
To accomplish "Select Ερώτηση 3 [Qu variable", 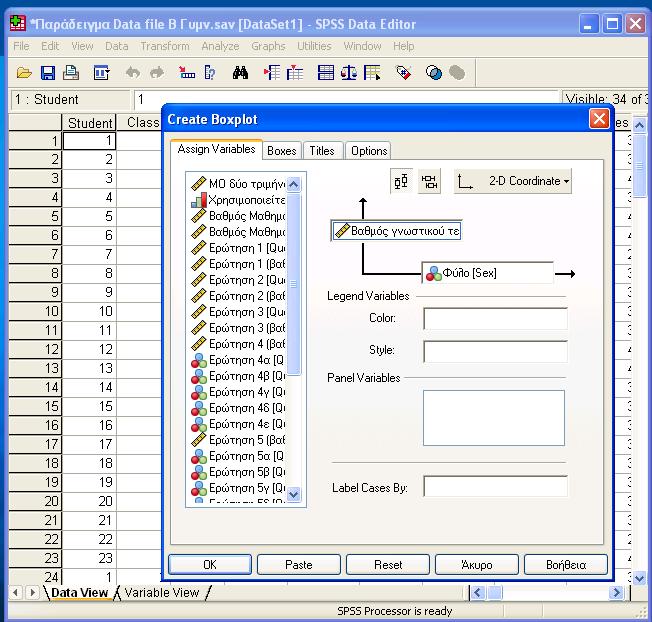I will click(x=238, y=311).
